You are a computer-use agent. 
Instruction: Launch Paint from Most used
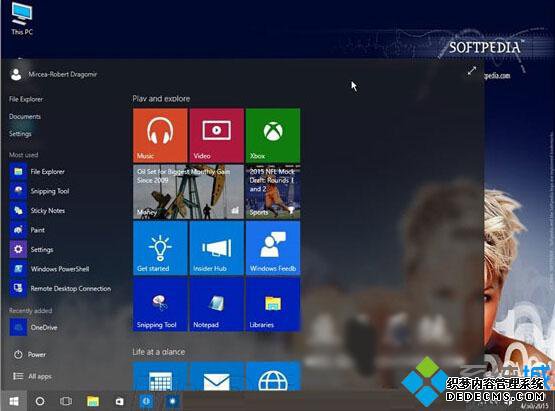point(28,230)
